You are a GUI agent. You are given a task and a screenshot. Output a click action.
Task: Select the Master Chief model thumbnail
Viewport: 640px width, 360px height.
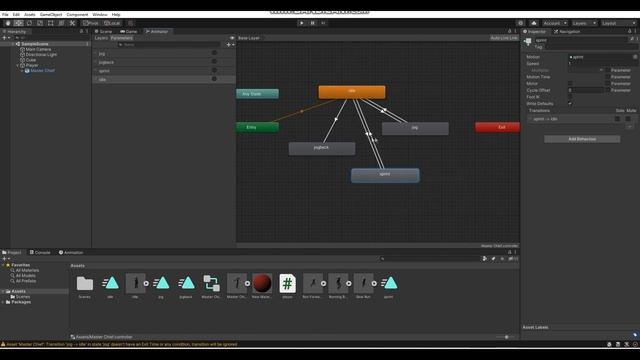click(x=237, y=283)
